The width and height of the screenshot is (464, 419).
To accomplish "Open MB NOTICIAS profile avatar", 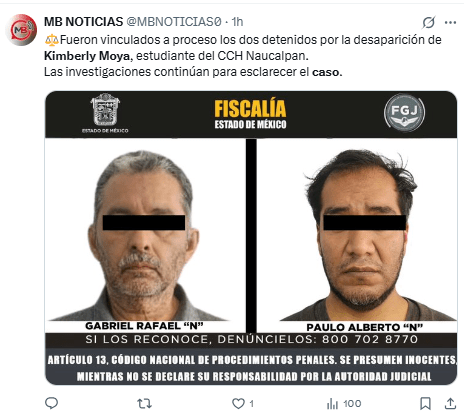I will pyautogui.click(x=21, y=30).
